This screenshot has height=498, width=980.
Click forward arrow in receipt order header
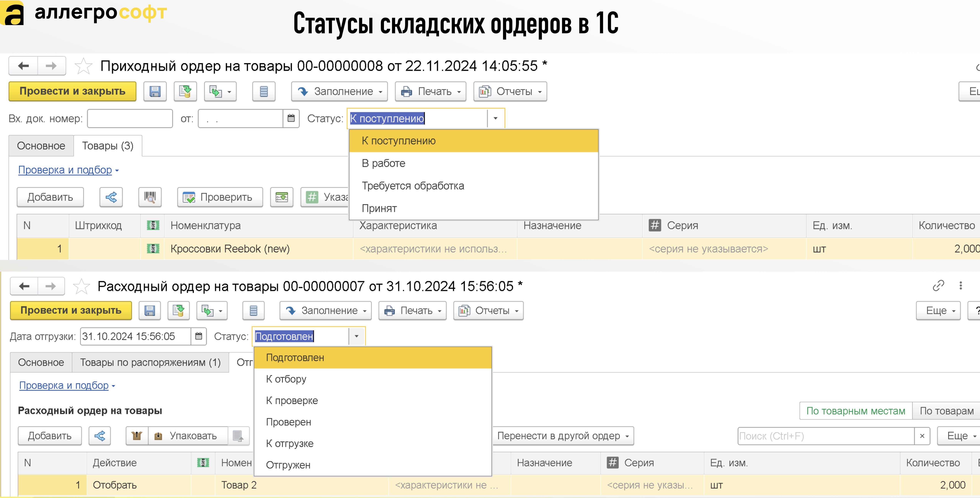click(51, 66)
